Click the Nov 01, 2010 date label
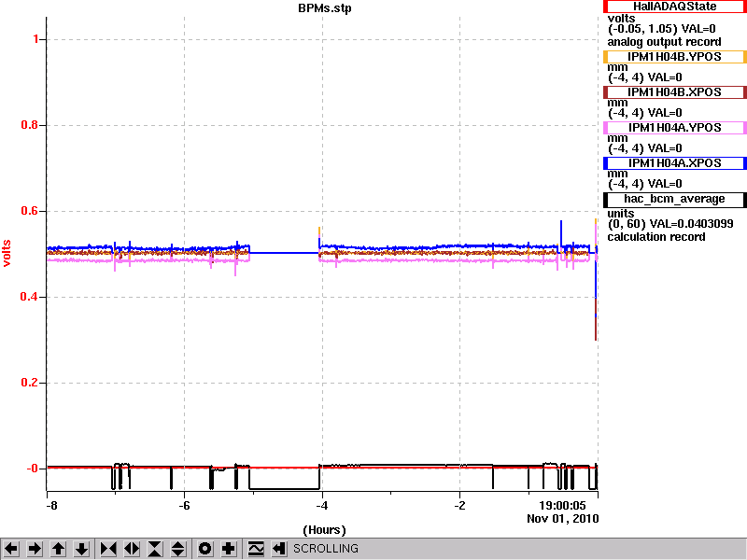Viewport: 747px width, 560px height. [563, 519]
